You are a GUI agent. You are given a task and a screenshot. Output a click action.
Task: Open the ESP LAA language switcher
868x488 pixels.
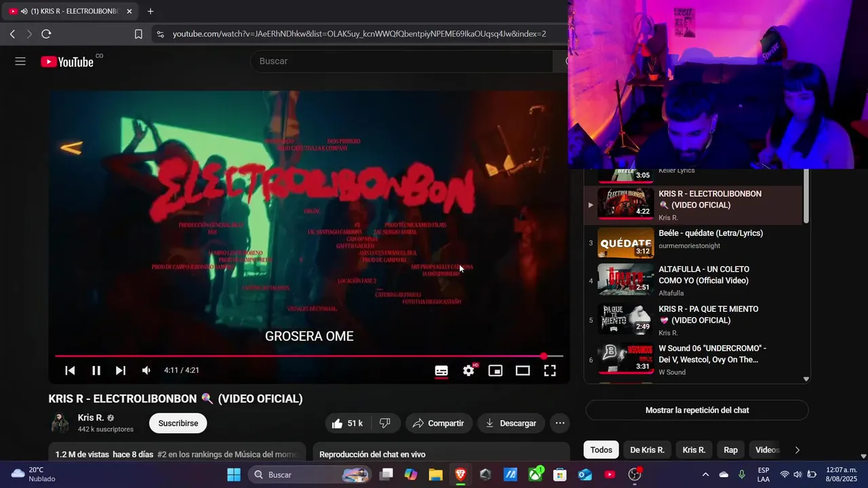click(x=764, y=474)
